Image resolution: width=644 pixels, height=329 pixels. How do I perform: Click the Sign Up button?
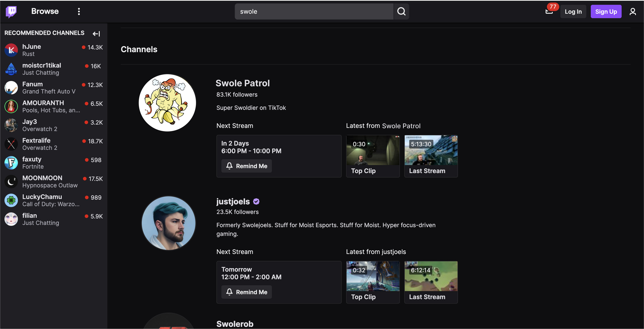[x=606, y=12]
